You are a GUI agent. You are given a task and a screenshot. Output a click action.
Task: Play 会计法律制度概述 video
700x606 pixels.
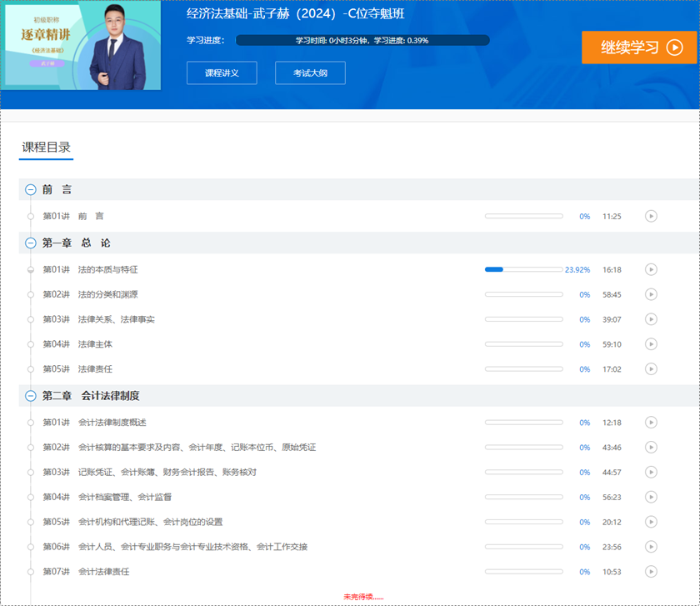(x=651, y=423)
